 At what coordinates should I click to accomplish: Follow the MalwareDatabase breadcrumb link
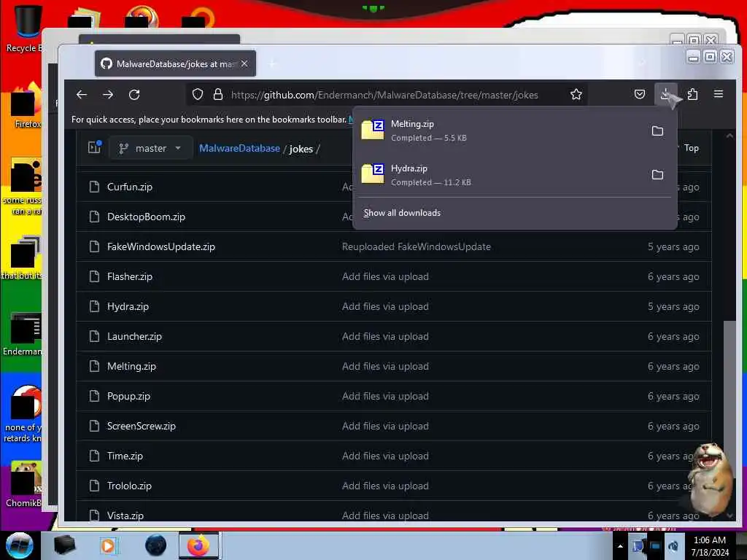click(239, 148)
